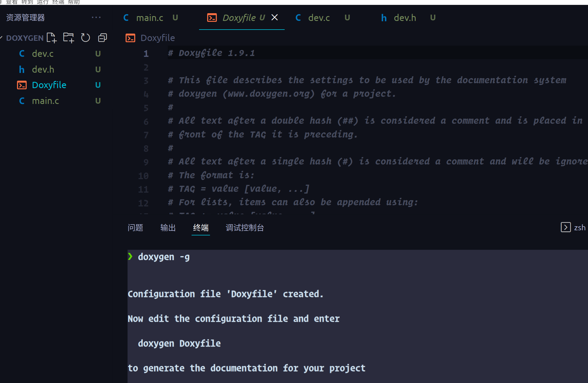Refresh the explorer file tree
Viewport: 588px width, 383px height.
pos(85,38)
